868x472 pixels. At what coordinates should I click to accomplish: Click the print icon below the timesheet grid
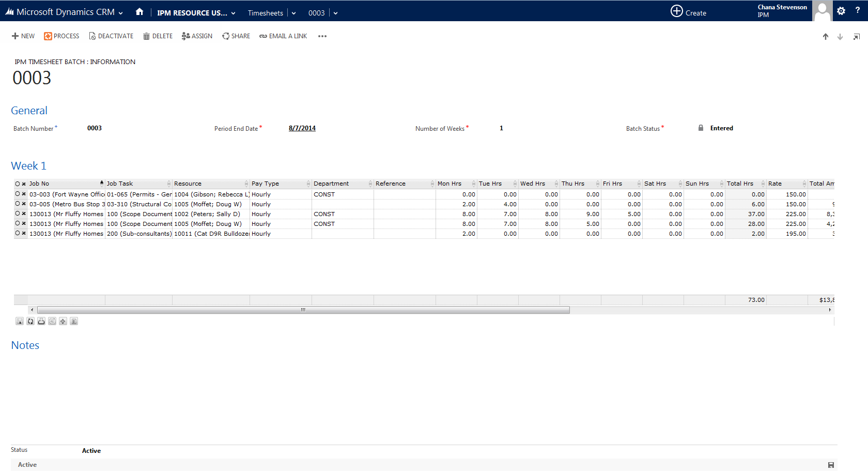pyautogui.click(x=41, y=322)
